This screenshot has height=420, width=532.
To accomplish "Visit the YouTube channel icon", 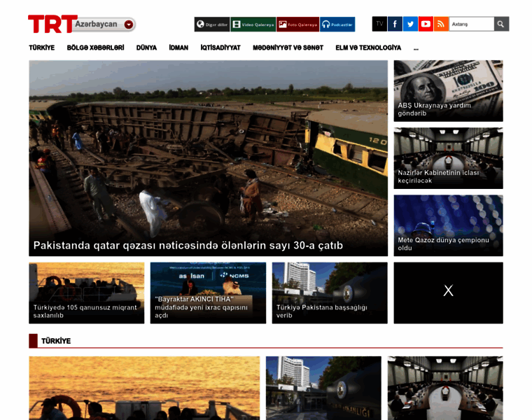I will pyautogui.click(x=426, y=24).
